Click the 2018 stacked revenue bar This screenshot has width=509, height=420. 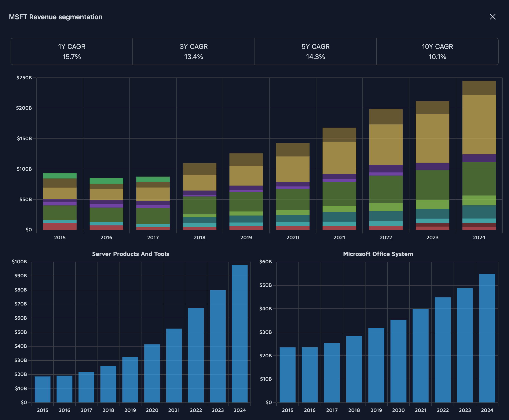(199, 196)
